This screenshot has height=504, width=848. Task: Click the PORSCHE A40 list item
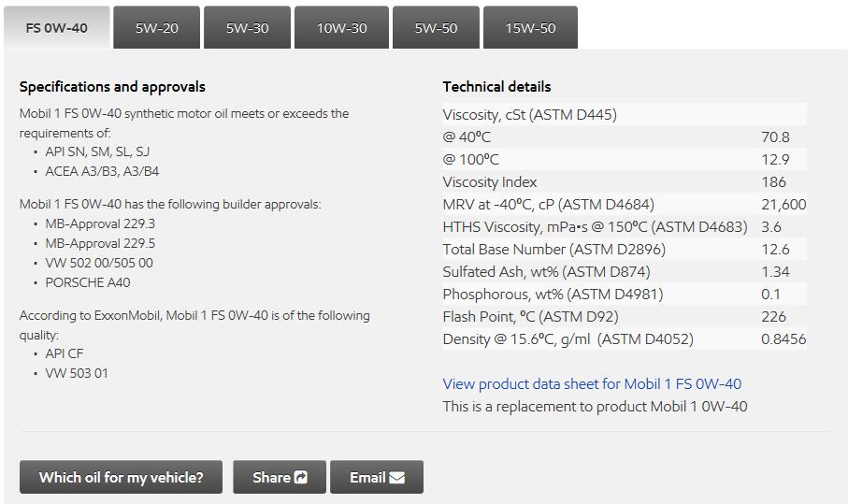(88, 282)
